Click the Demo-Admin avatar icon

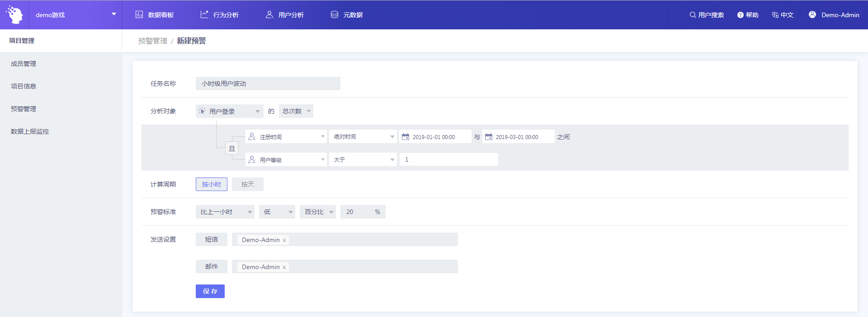pos(812,14)
